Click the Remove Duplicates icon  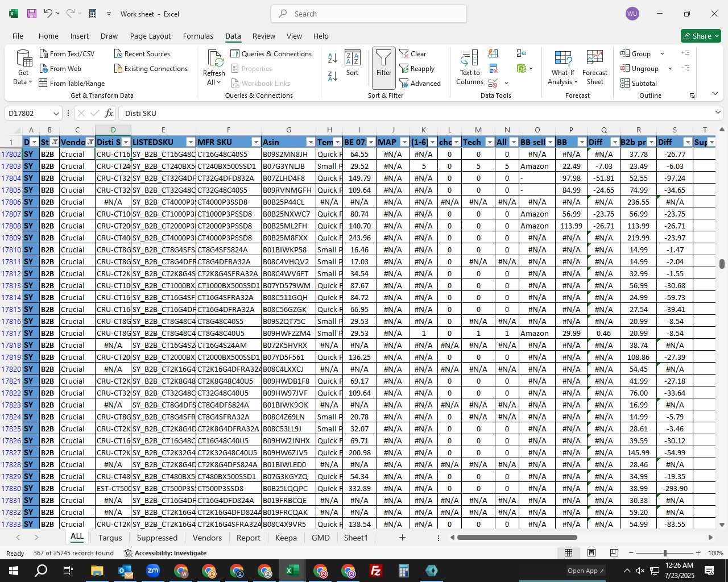(493, 69)
